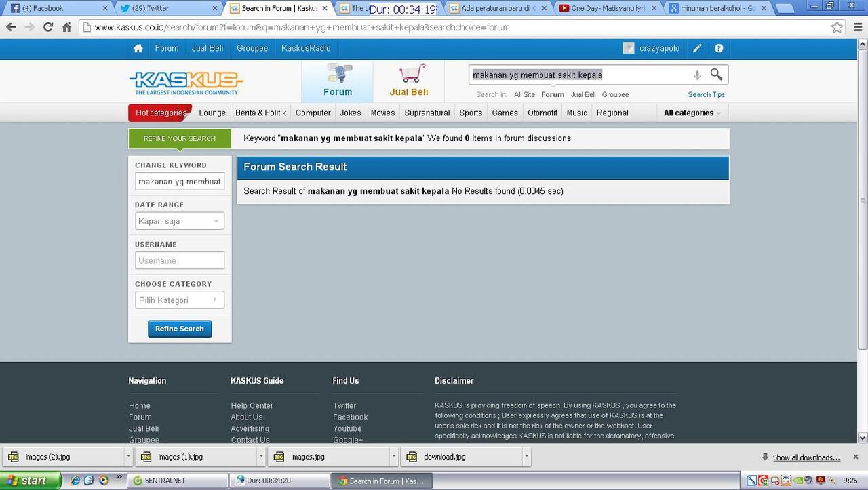Open Groupee in top blue menu
868x490 pixels.
252,48
